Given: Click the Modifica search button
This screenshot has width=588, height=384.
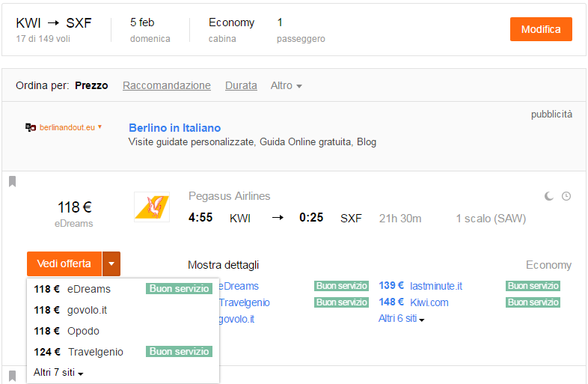Looking at the screenshot, I should point(541,29).
